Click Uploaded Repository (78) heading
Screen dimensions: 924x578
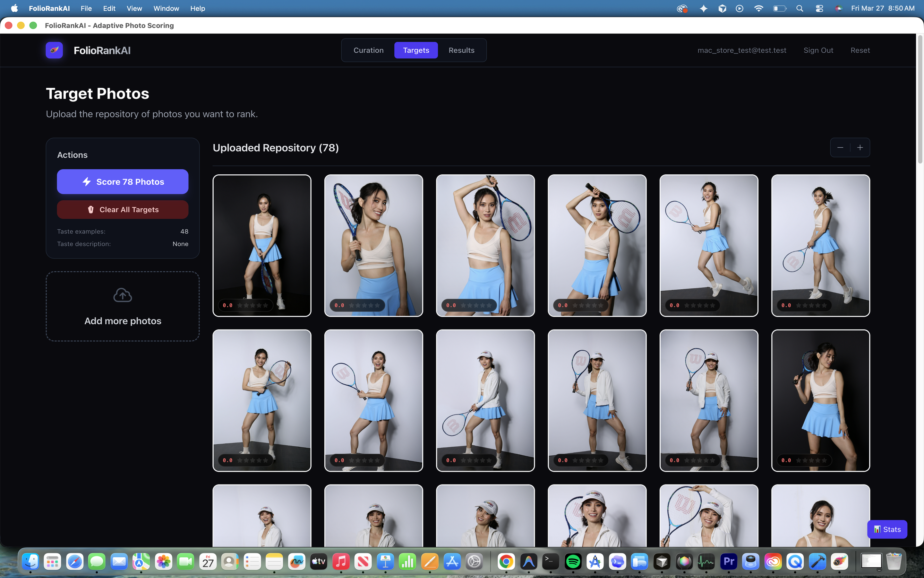coord(276,148)
